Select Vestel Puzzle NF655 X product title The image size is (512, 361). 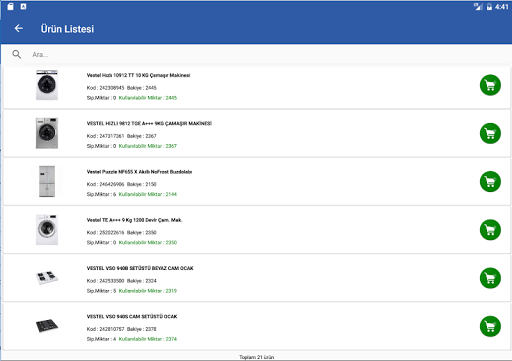(x=139, y=172)
